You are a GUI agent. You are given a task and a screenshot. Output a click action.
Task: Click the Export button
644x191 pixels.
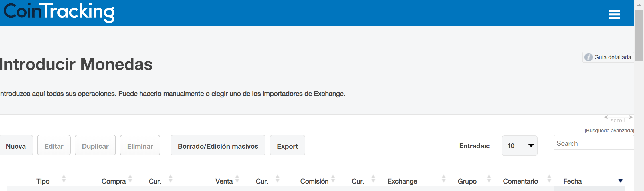(x=287, y=146)
